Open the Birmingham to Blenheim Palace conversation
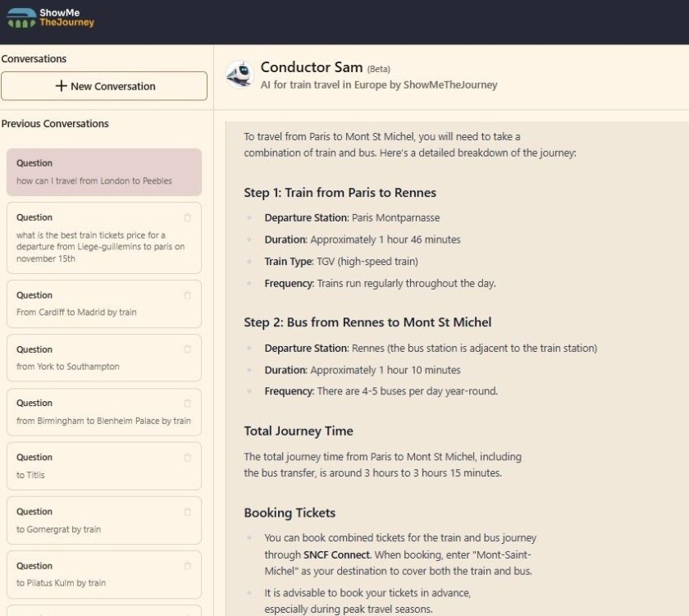Viewport: 689px width, 616px height. (x=104, y=412)
